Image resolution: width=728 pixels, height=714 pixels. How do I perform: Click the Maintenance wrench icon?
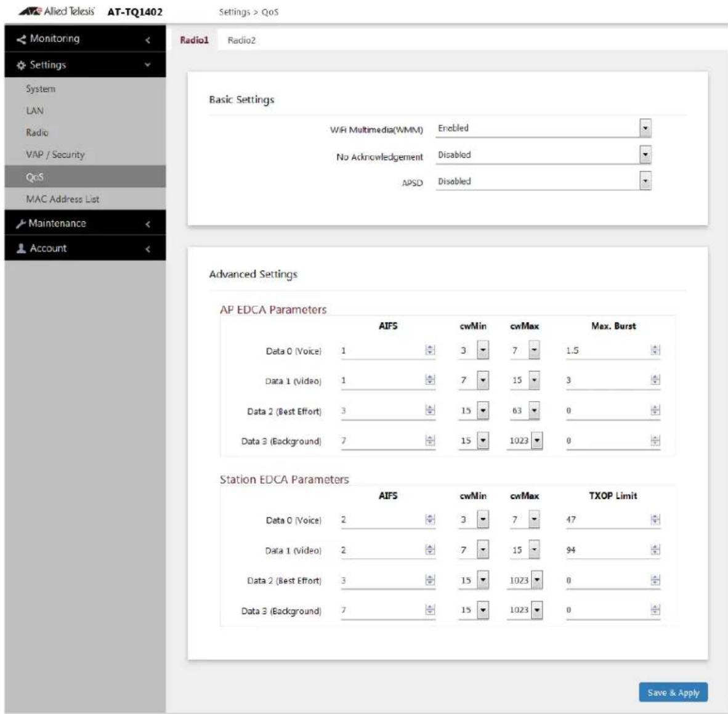tap(21, 224)
